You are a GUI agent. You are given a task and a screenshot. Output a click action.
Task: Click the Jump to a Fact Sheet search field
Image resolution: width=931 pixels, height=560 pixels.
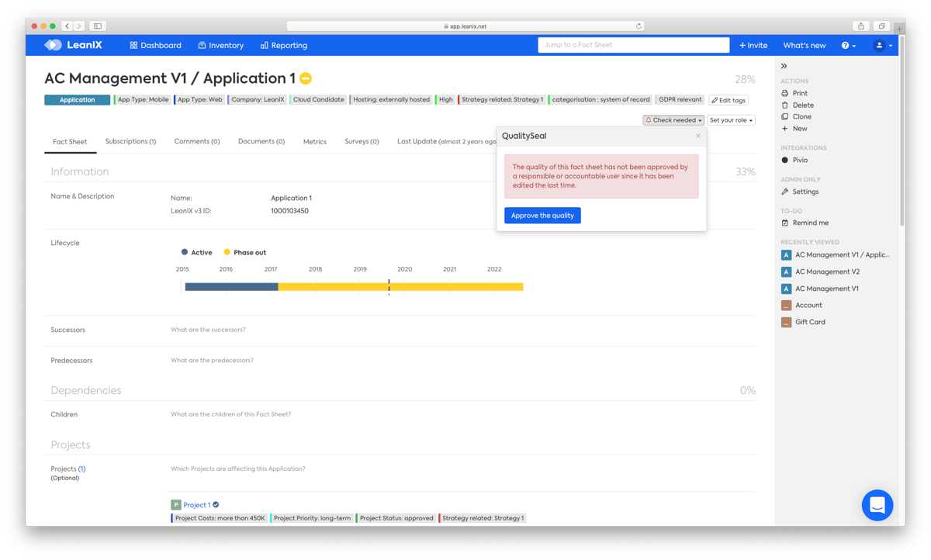point(632,45)
